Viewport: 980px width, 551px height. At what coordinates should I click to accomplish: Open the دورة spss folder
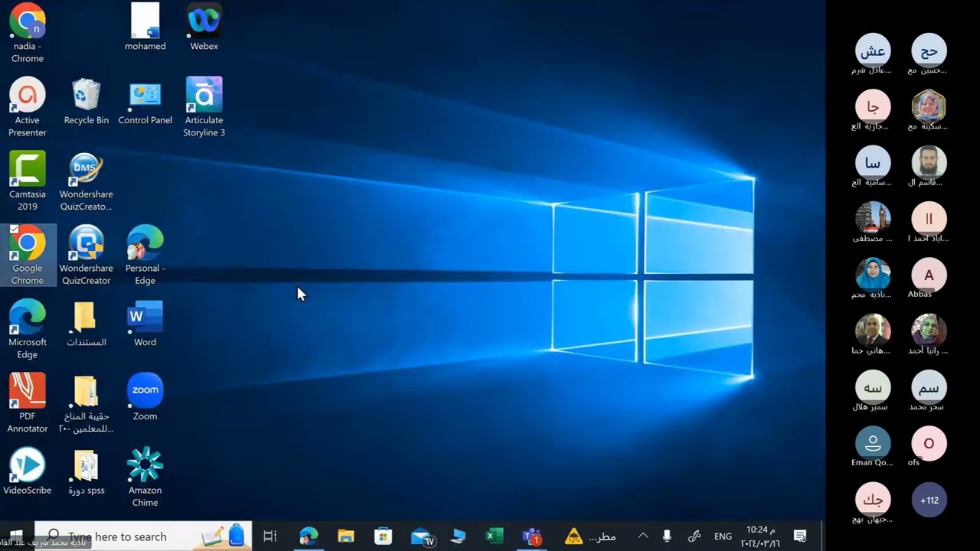(87, 472)
